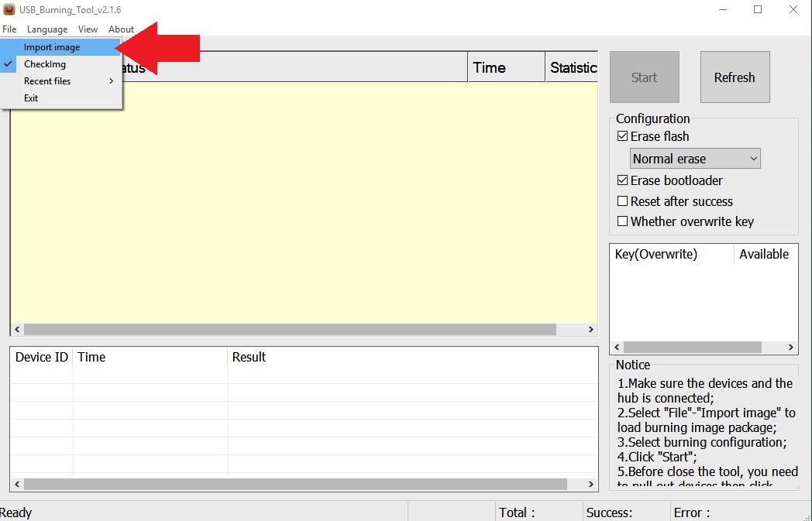This screenshot has height=521, width=812.
Task: Click the Success counter in status bar
Action: pos(609,512)
